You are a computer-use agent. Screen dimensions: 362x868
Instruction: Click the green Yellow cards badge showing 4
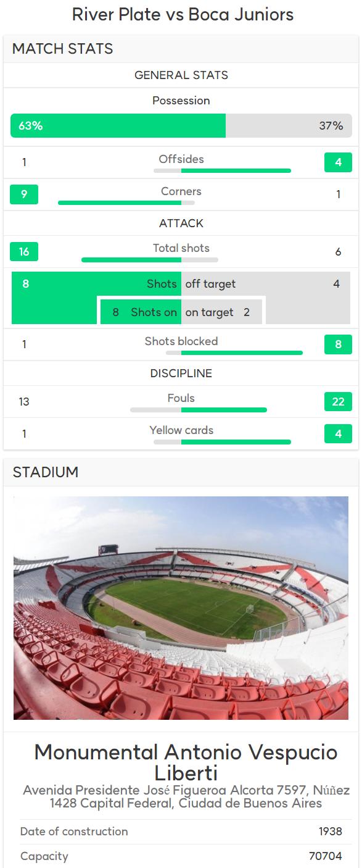[338, 433]
